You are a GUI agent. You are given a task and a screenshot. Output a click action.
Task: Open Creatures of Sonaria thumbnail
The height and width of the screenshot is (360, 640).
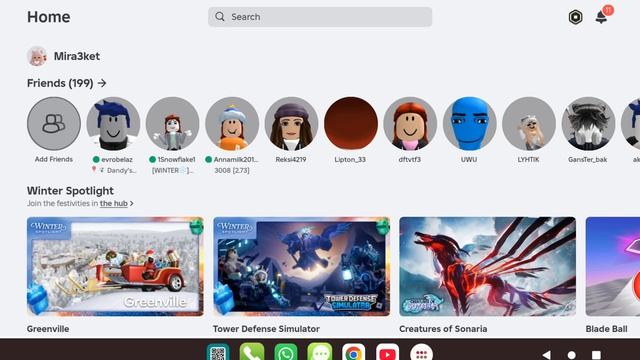pos(488,267)
